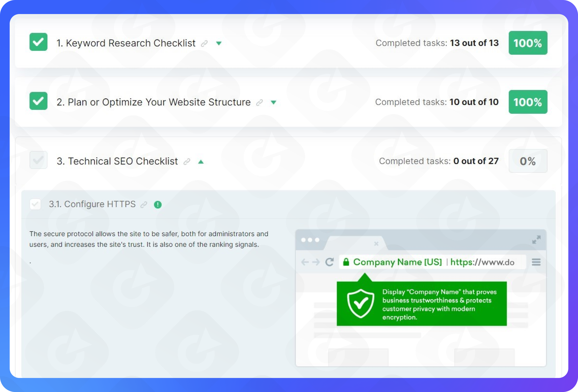
Task: Collapse Technical SEO Checklist with up arrow
Action: pos(201,162)
